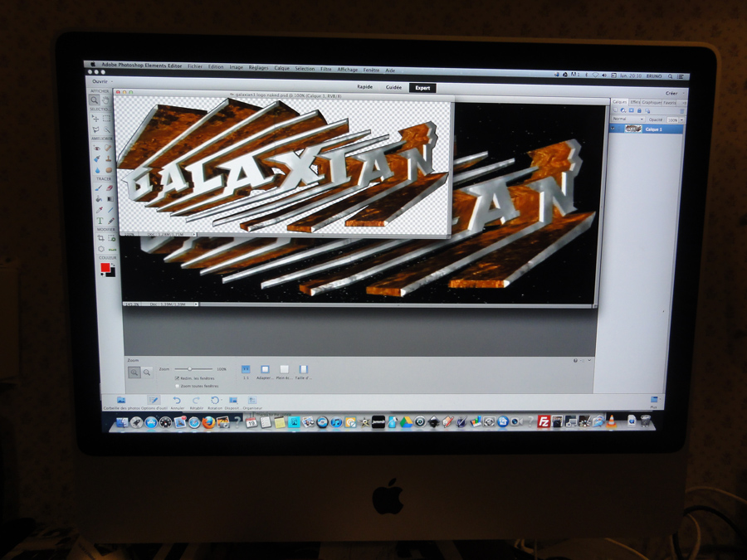The width and height of the screenshot is (747, 560).
Task: Click the zoom-in magnifier in Zoom options
Action: coord(134,373)
